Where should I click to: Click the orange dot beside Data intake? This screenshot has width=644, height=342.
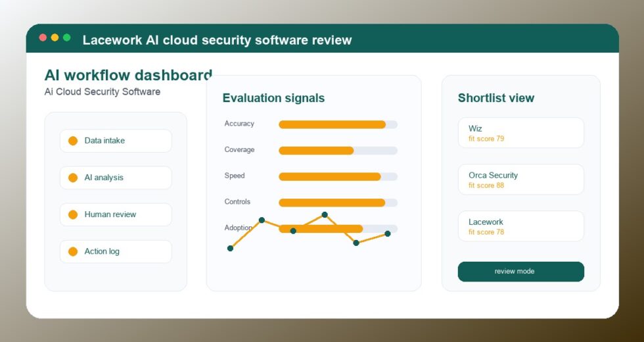[x=73, y=141]
